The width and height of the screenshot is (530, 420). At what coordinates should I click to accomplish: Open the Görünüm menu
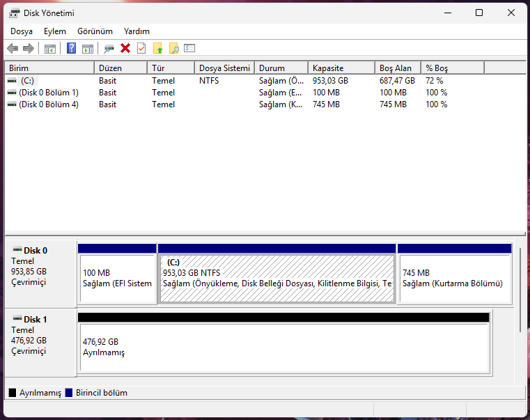pos(95,31)
